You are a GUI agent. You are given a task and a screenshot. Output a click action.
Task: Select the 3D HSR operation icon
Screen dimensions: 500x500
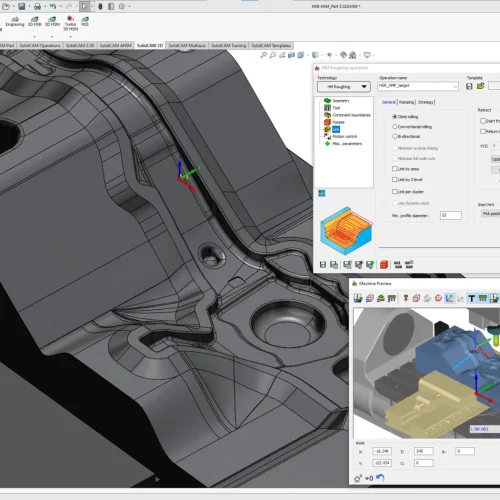click(x=34, y=22)
